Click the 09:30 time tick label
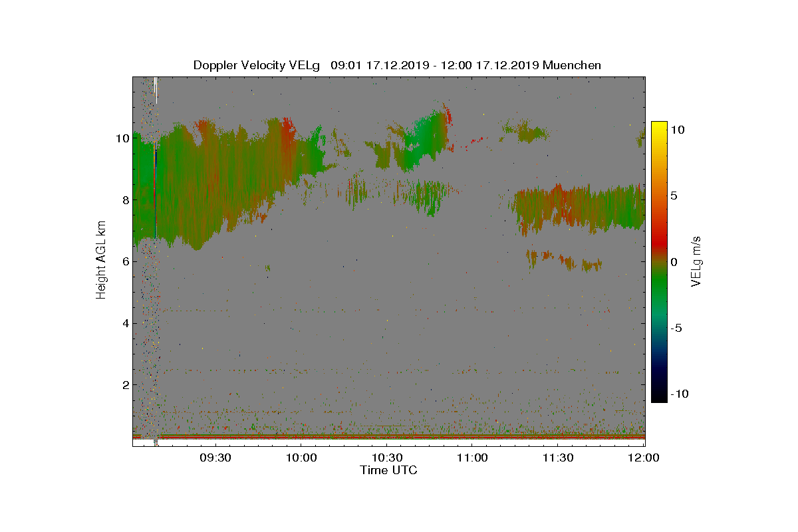The height and width of the screenshot is (532, 798). pos(215,458)
